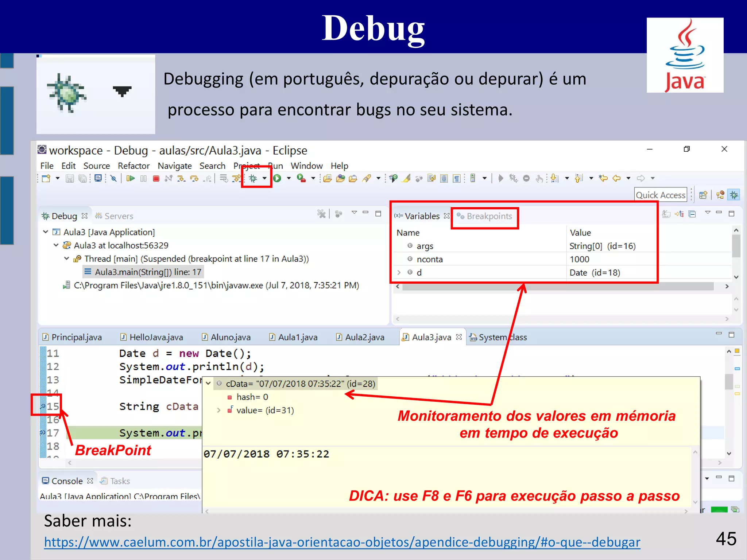The width and height of the screenshot is (747, 560).
Task: Expand the value= (id=31) node
Action: (x=218, y=410)
